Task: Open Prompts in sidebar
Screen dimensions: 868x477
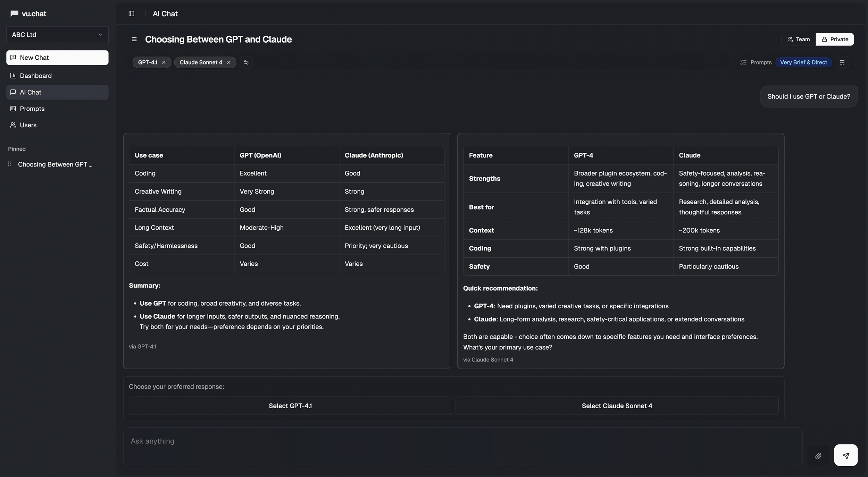Action: (x=57, y=109)
